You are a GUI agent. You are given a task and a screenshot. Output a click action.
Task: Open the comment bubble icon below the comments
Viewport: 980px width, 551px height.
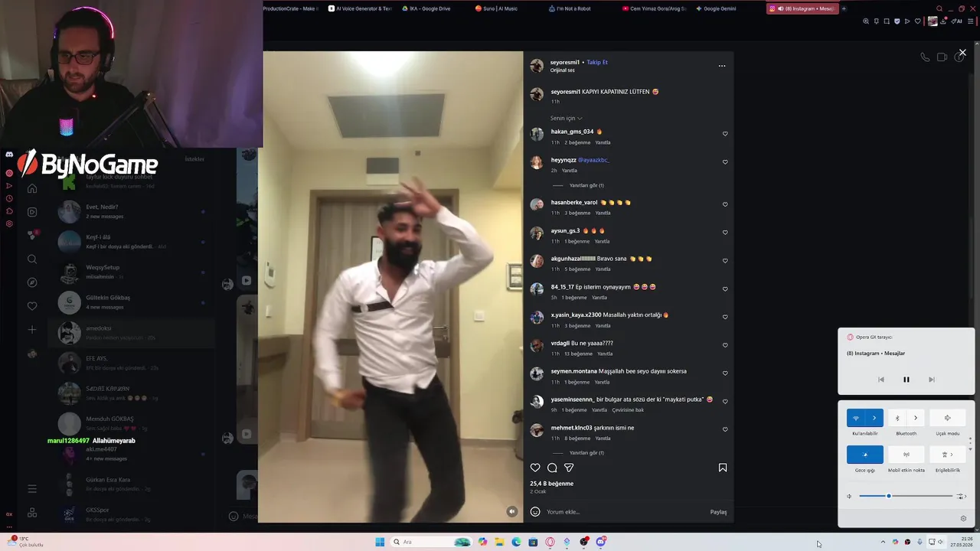[552, 468]
